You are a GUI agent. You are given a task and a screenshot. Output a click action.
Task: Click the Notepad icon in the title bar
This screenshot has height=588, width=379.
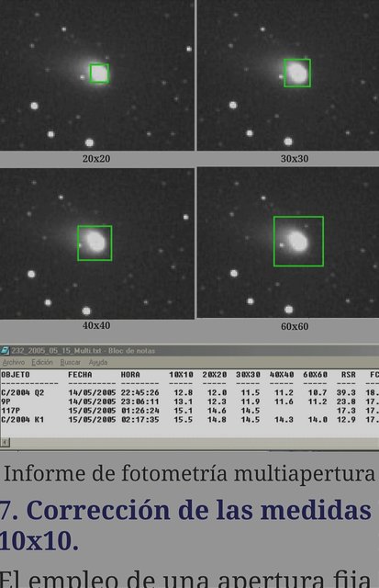coord(5,351)
